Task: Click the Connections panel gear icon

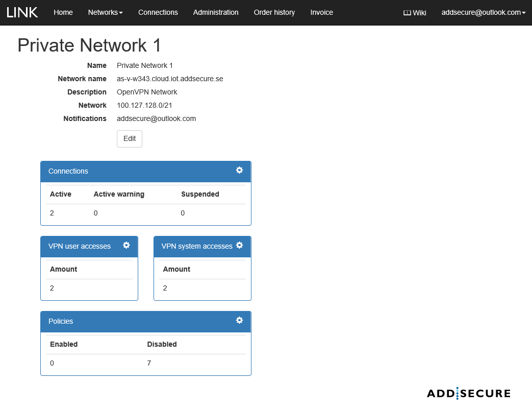Action: click(x=239, y=171)
